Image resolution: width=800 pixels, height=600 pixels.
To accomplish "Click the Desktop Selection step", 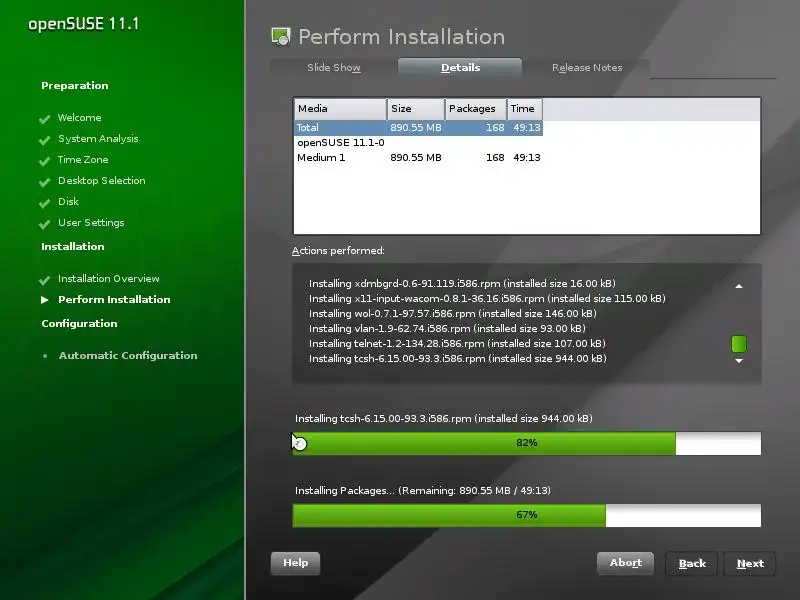I will 102,181.
